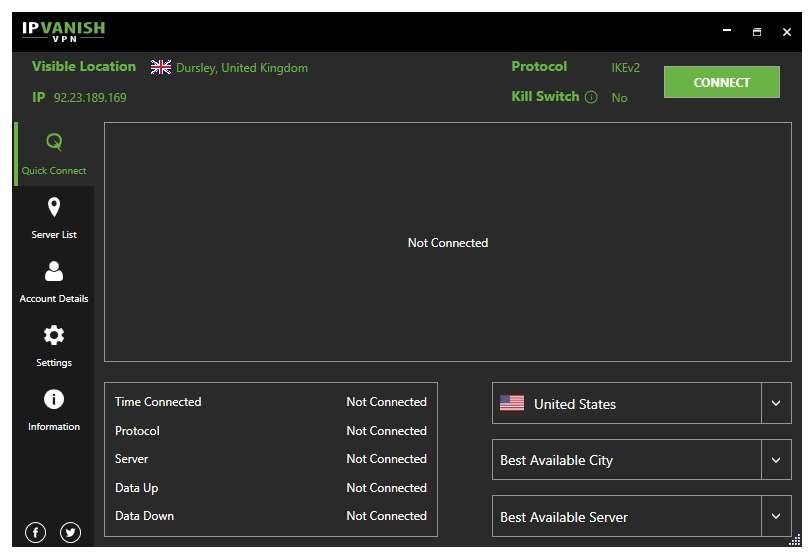Click the United Kingdom flag icon

click(x=161, y=67)
